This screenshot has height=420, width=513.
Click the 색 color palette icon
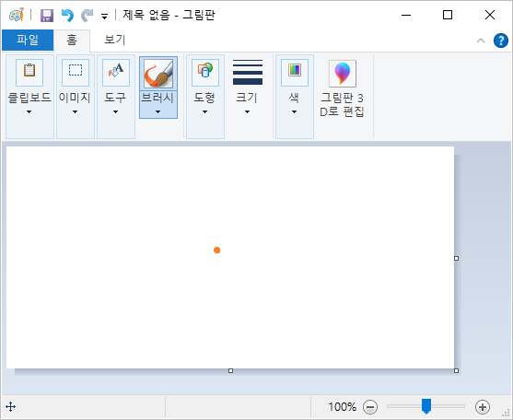295,73
